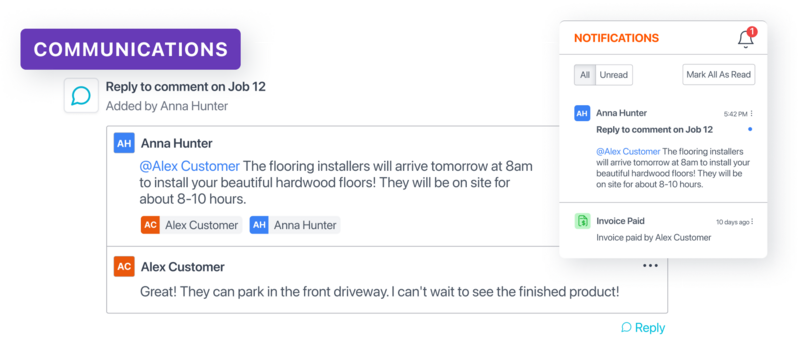The width and height of the screenshot is (800, 363).
Task: Click the Mark All As Read button
Action: 718,75
